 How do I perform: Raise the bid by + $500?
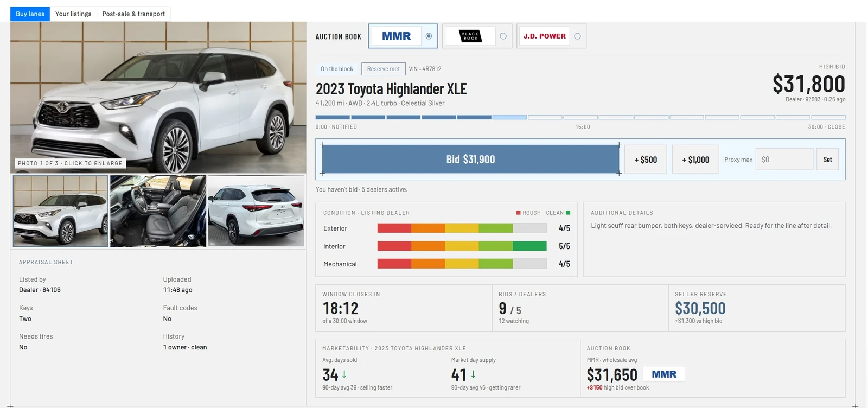pos(646,159)
